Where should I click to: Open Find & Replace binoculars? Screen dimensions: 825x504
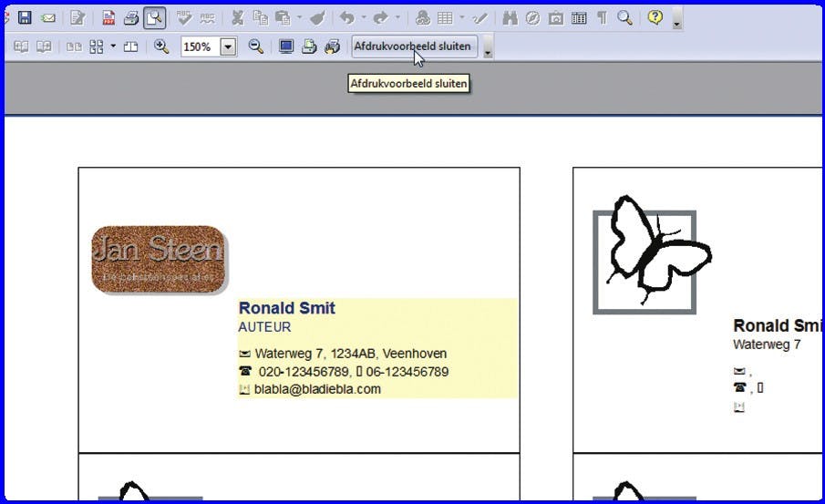(x=510, y=18)
